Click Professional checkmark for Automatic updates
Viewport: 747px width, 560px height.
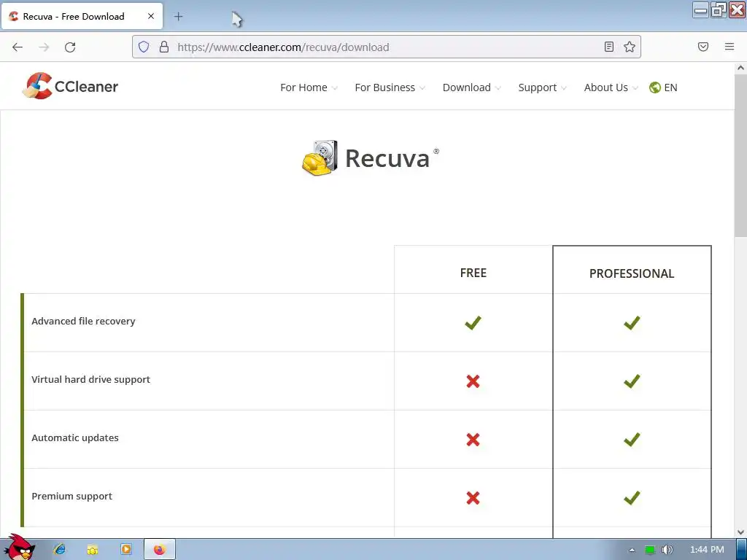632,440
